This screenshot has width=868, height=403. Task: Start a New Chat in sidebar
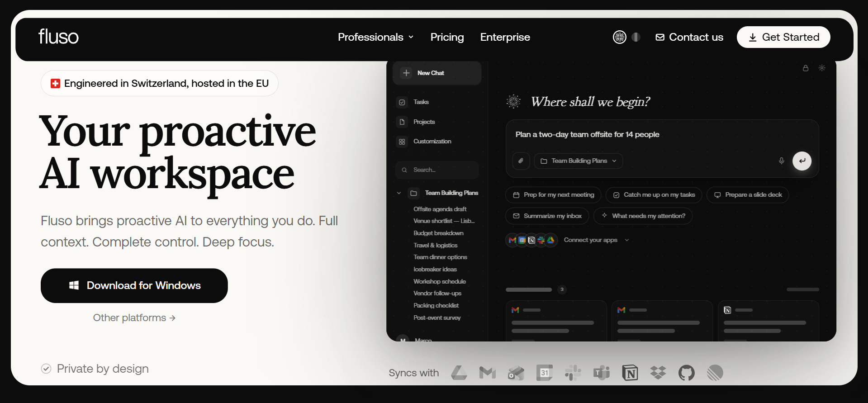tap(437, 73)
